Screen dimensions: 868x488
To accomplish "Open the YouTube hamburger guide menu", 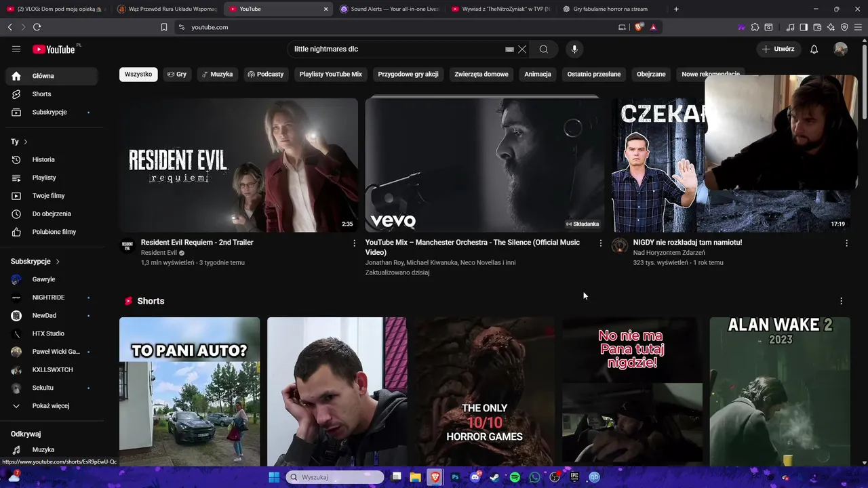I will point(16,49).
